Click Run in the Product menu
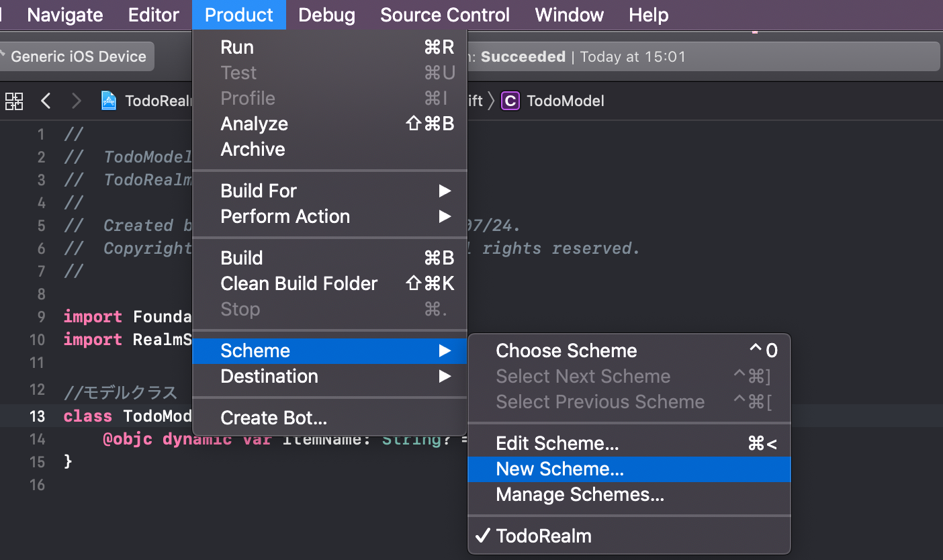 pyautogui.click(x=237, y=47)
